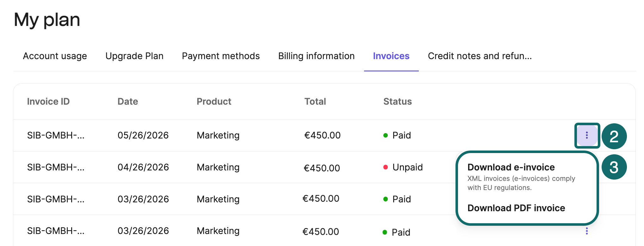Click €450.00 total in Unpaid row
The width and height of the screenshot is (644, 246).
point(322,168)
